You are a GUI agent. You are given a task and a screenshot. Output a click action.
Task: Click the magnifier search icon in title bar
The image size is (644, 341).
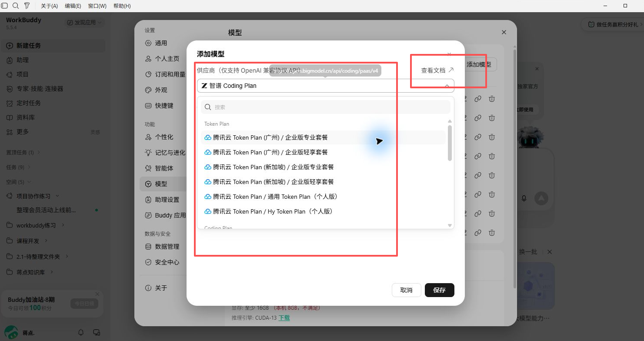pos(16,6)
